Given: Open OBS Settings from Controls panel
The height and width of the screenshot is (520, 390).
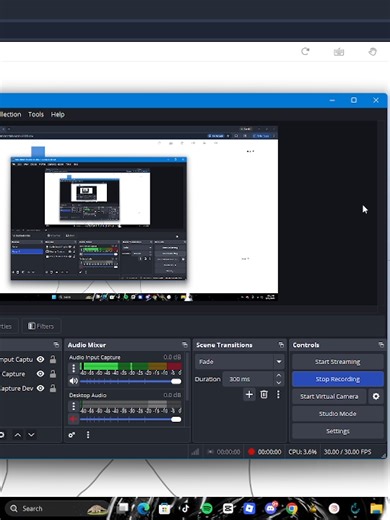Looking at the screenshot, I should click(338, 431).
